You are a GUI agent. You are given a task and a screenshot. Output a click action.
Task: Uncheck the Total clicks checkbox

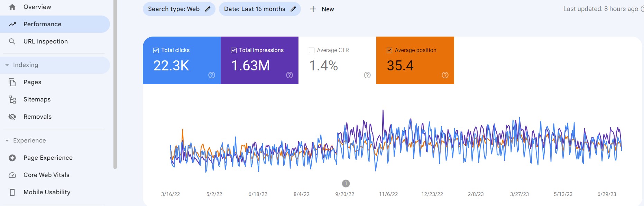[x=156, y=50]
